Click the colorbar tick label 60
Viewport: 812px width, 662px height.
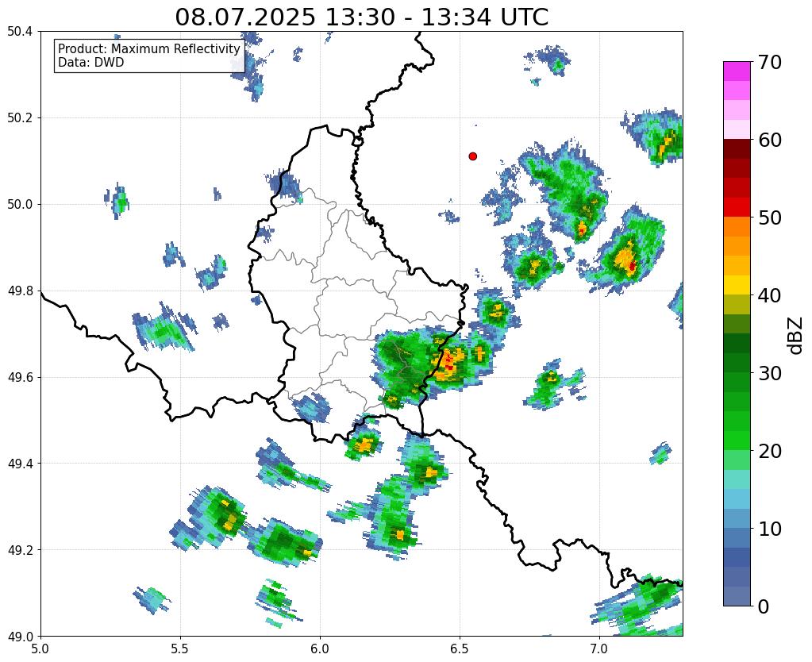click(770, 140)
